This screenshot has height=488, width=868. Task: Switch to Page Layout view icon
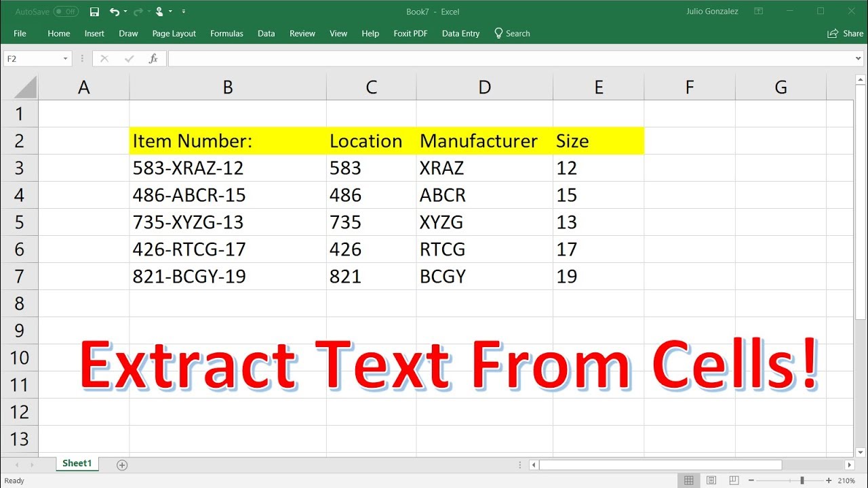(711, 481)
